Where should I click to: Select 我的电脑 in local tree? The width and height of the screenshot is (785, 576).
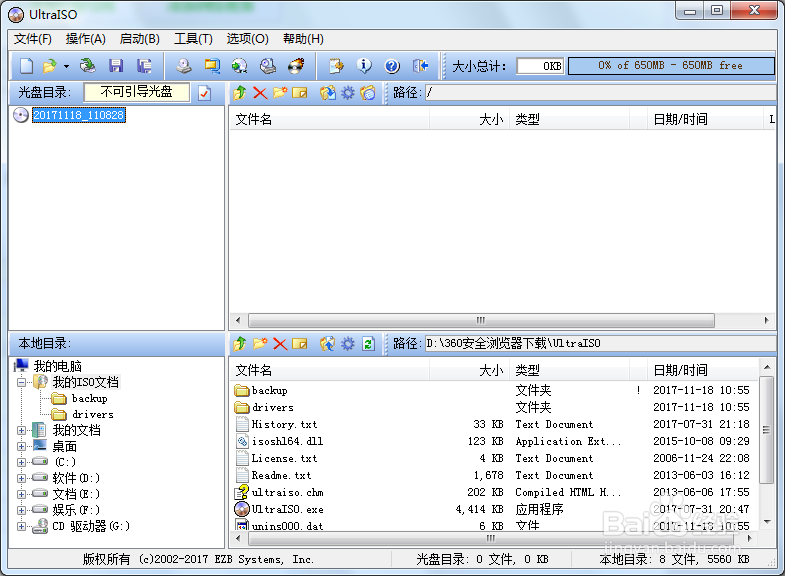point(58,366)
